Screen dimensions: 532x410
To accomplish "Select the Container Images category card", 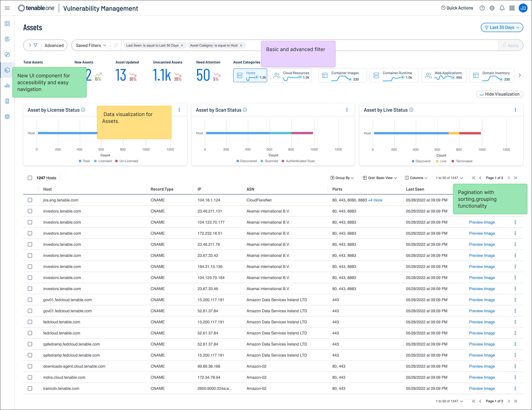I will 342,75.
